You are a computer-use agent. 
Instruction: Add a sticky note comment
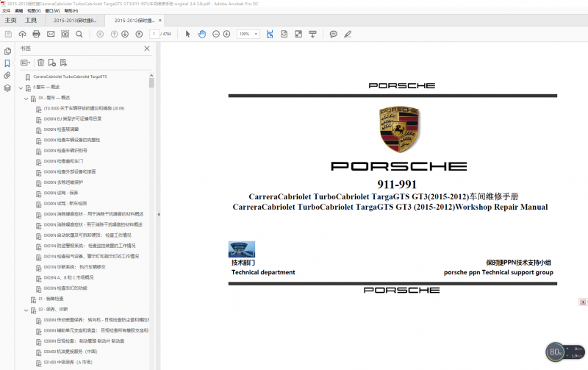pyautogui.click(x=334, y=34)
